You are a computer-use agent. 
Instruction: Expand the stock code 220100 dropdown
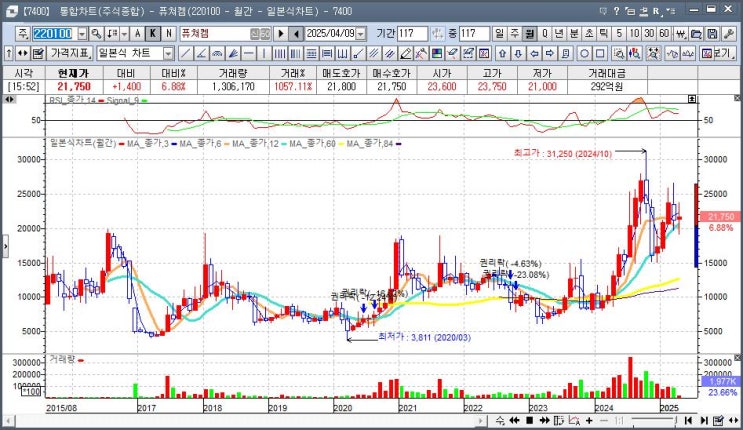(x=82, y=34)
